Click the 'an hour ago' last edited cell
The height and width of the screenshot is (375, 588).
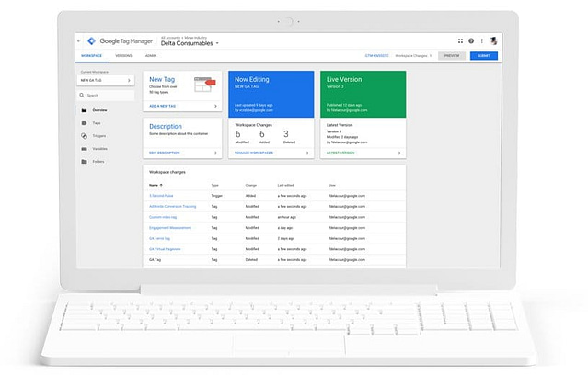click(286, 217)
